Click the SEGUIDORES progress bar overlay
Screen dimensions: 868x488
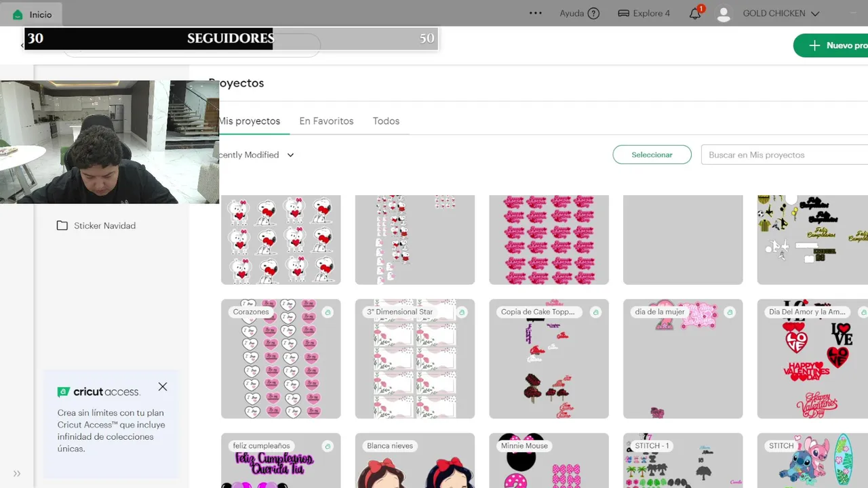pos(231,39)
